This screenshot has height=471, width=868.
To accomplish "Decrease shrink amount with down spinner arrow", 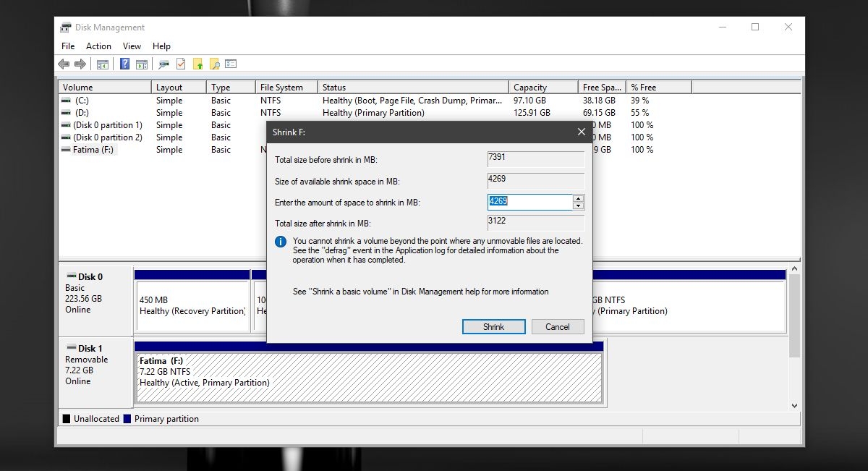I will [x=578, y=206].
